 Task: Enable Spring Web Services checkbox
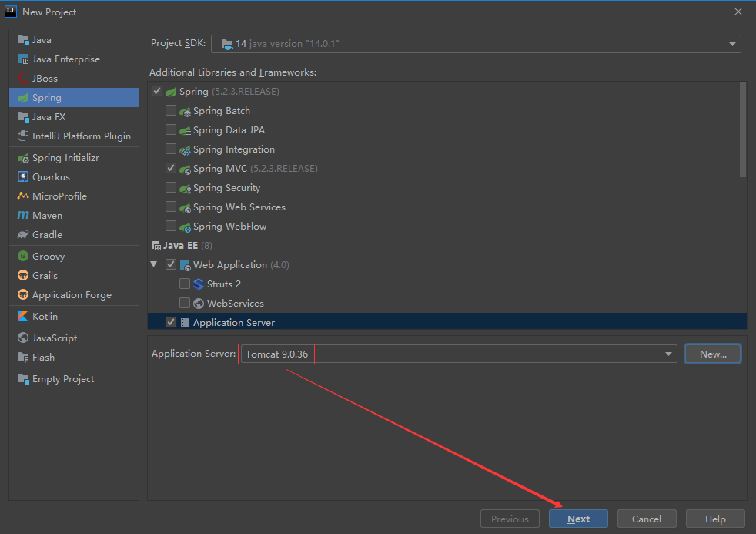[x=171, y=207]
